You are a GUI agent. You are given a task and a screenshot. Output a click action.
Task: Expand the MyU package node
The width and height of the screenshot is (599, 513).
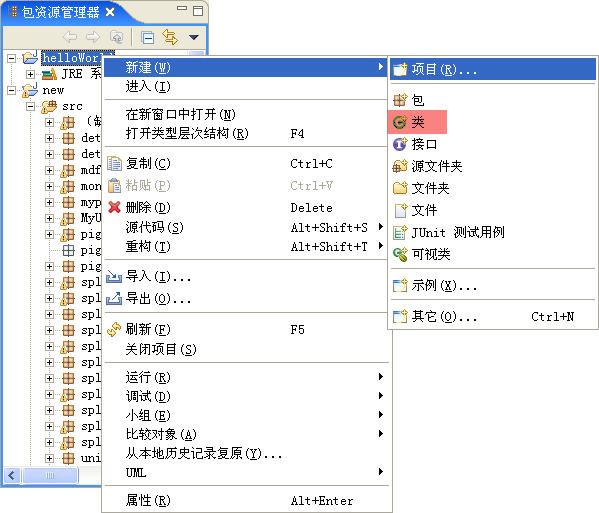49,218
